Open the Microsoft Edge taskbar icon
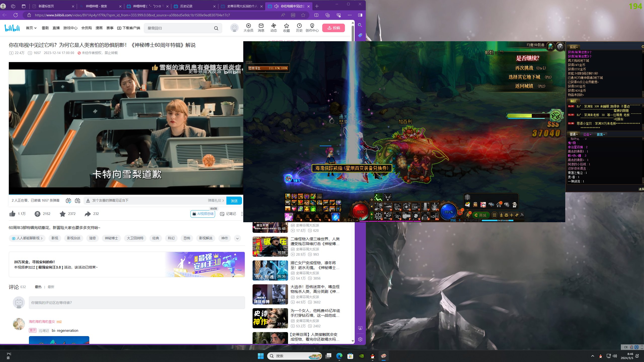 click(x=339, y=356)
